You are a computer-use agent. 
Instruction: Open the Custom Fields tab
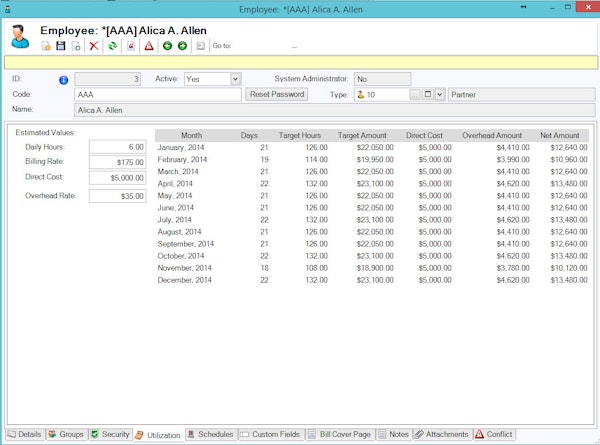click(x=271, y=434)
